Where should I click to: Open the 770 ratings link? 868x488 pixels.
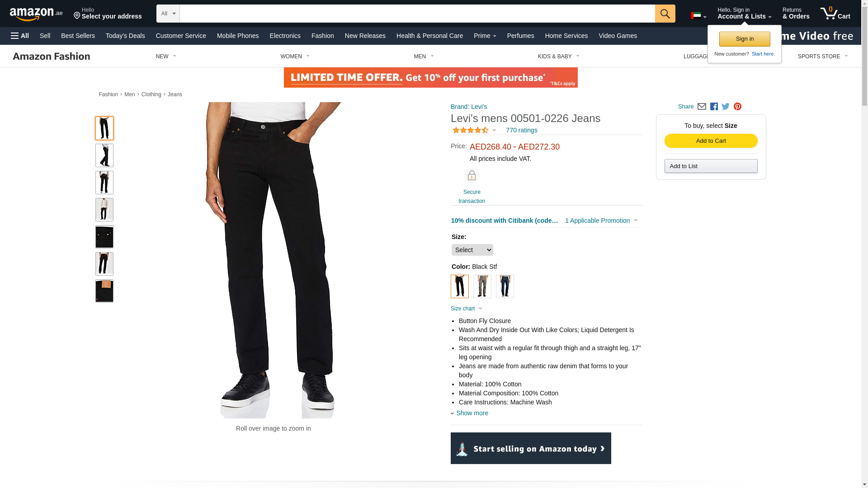click(x=522, y=130)
